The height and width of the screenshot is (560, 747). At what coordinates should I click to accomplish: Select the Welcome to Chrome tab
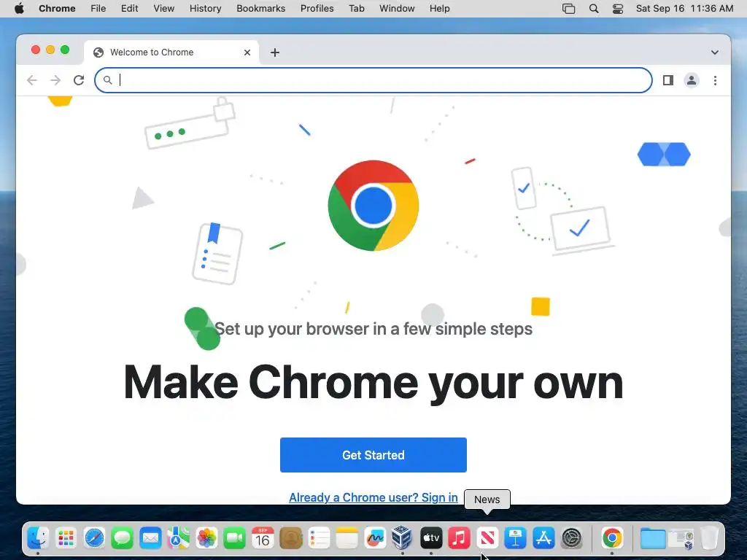171,52
